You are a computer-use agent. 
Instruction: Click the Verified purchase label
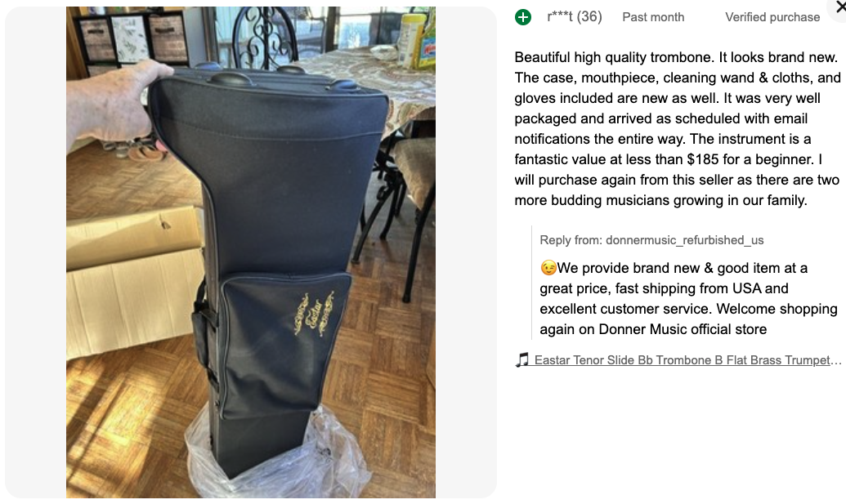click(772, 17)
